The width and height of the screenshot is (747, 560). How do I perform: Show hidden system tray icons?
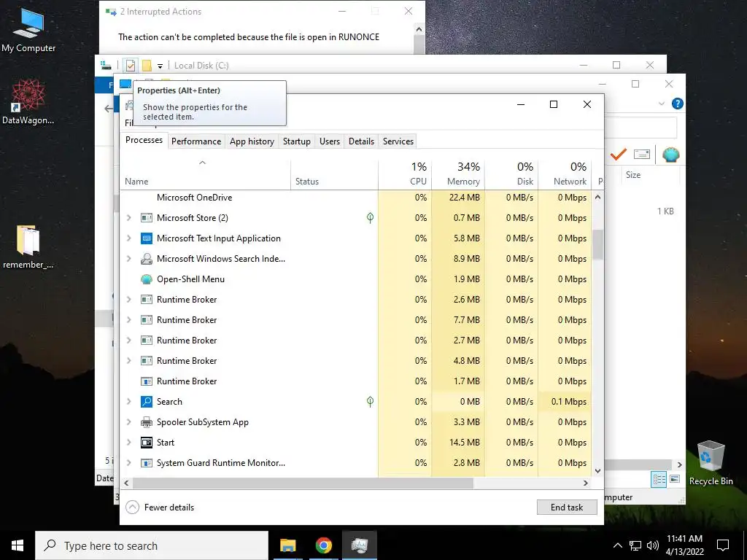coord(617,545)
